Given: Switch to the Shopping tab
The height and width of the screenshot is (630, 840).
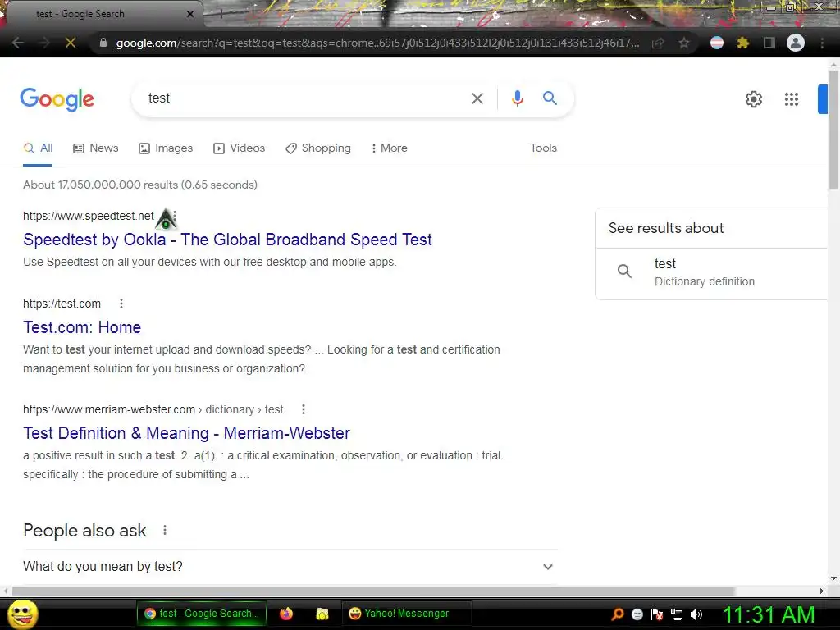Looking at the screenshot, I should pos(318,148).
